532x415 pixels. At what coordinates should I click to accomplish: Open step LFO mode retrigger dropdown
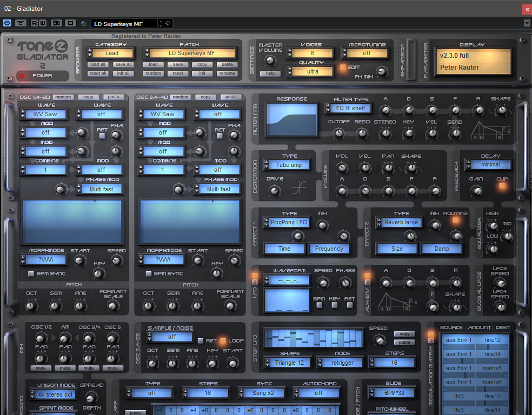tap(340, 363)
